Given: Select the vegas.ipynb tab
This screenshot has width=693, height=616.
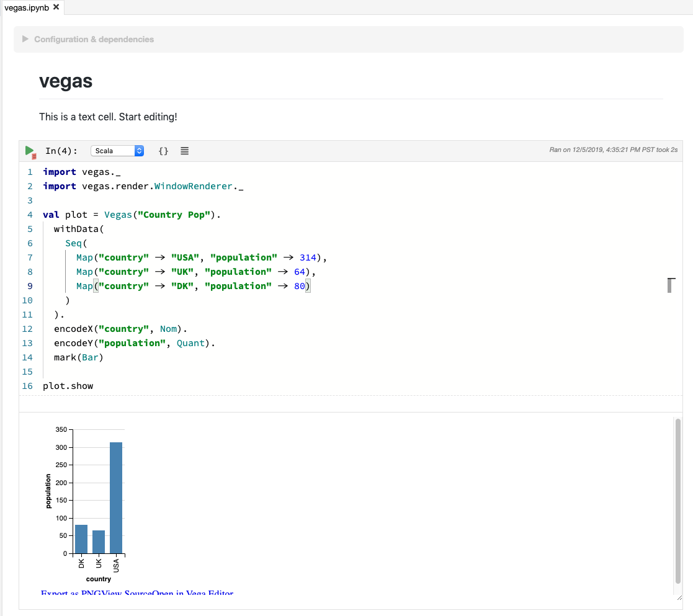Looking at the screenshot, I should pos(28,7).
